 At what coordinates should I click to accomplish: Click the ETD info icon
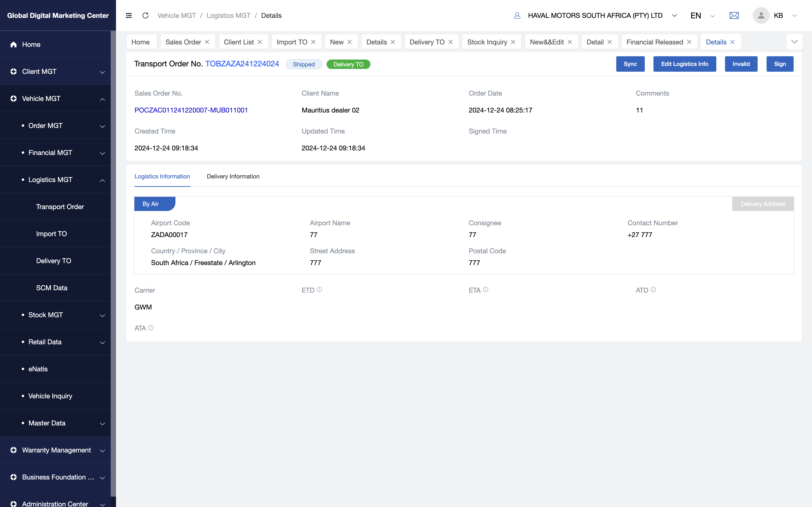click(319, 290)
